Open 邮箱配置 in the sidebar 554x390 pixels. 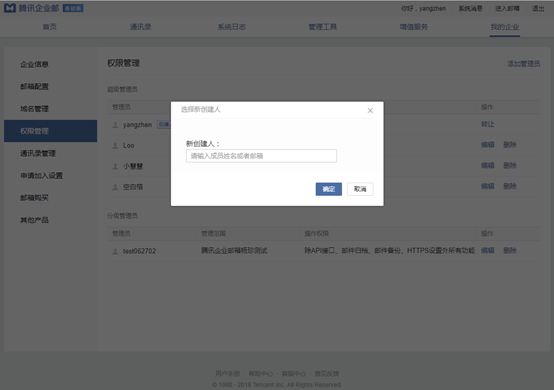(x=51, y=87)
